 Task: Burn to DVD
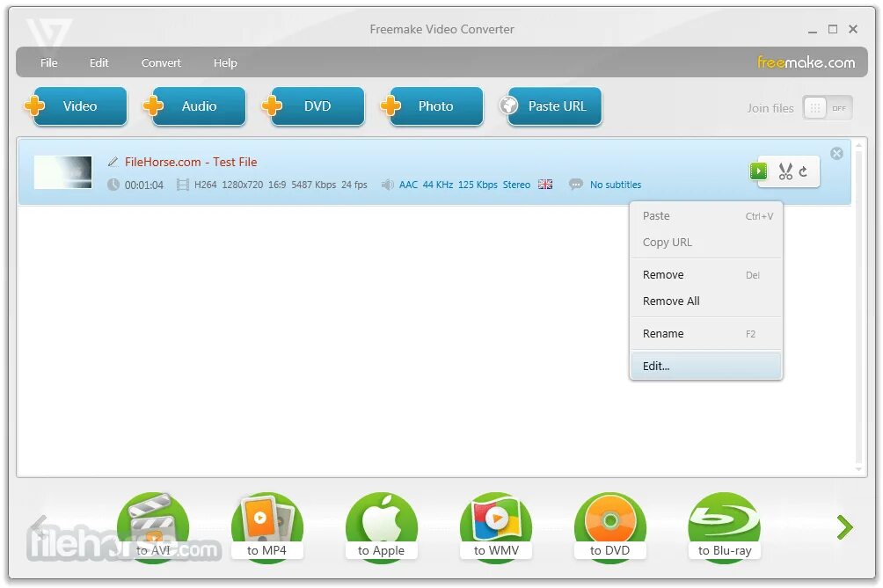[x=609, y=526]
